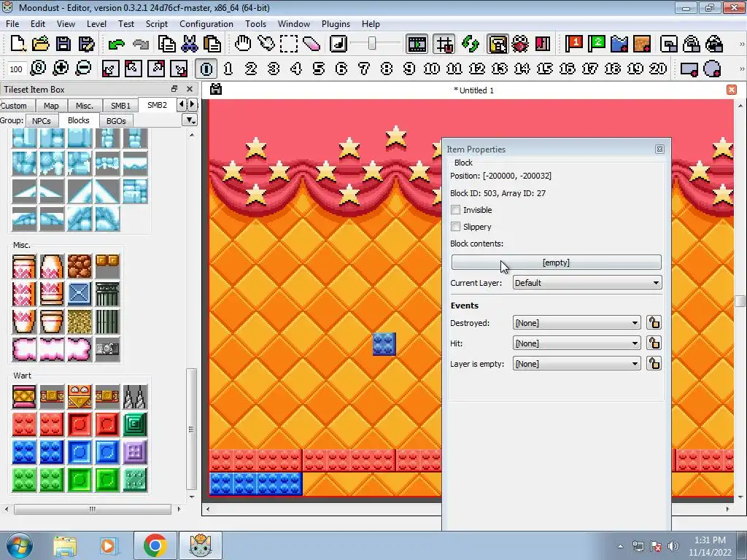Undo the last action
The width and height of the screenshot is (747, 560).
pyautogui.click(x=116, y=44)
